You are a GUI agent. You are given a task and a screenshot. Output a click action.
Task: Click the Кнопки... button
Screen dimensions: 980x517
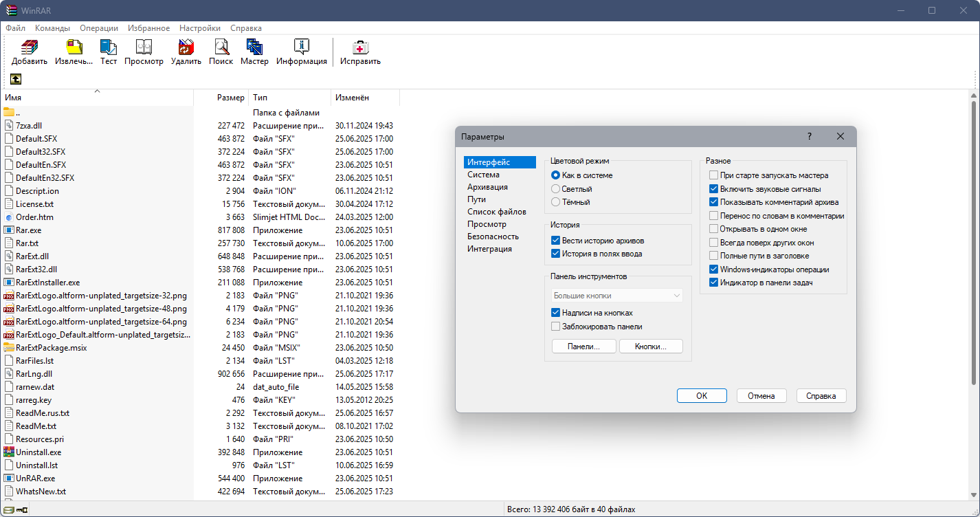pyautogui.click(x=651, y=346)
